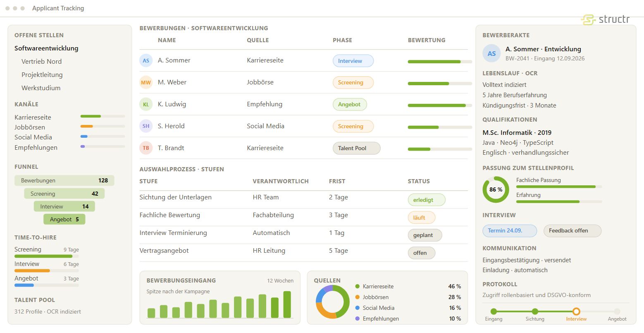Screen dimensions: 644x333
Task: Click the Screening 42 funnel bar
Action: [64, 194]
